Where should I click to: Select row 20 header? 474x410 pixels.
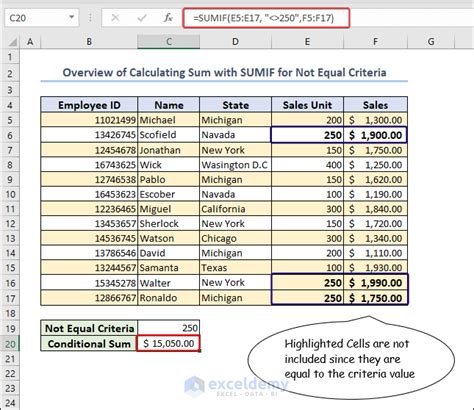10,344
